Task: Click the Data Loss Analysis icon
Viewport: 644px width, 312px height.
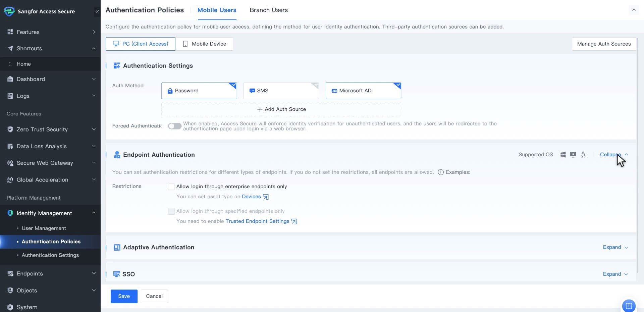Action: pyautogui.click(x=10, y=146)
